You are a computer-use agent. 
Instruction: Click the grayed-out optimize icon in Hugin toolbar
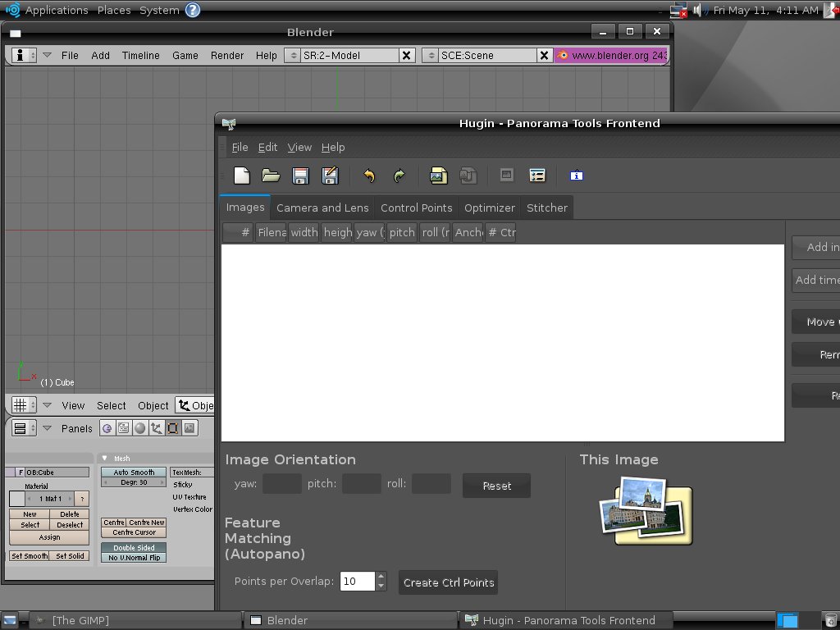(468, 176)
